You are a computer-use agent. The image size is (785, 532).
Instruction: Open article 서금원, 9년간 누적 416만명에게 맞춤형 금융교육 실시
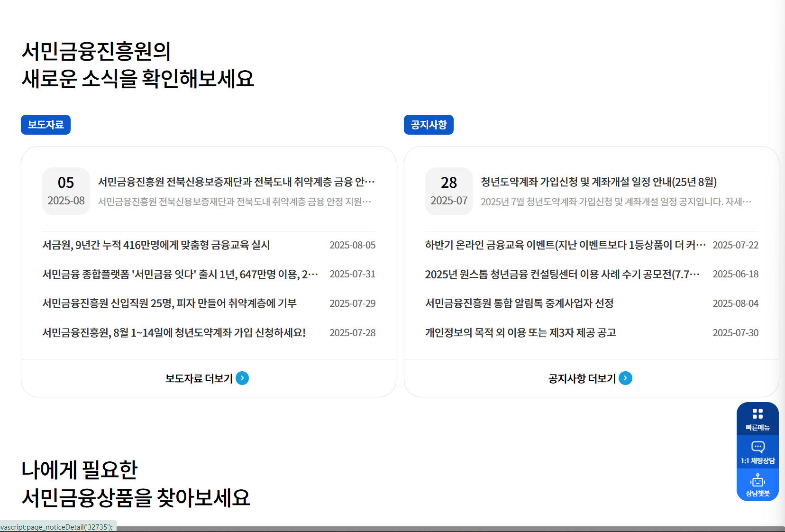pyautogui.click(x=156, y=245)
